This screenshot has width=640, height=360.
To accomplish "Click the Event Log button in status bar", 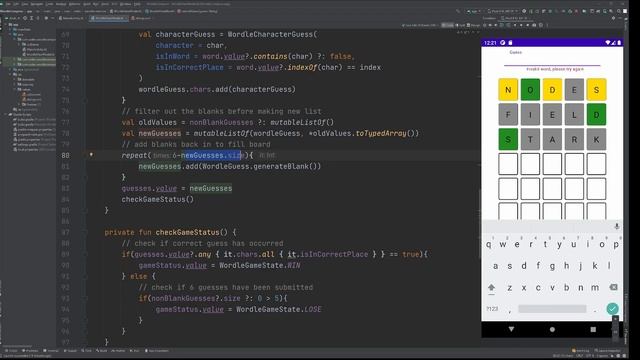I will [x=580, y=351].
